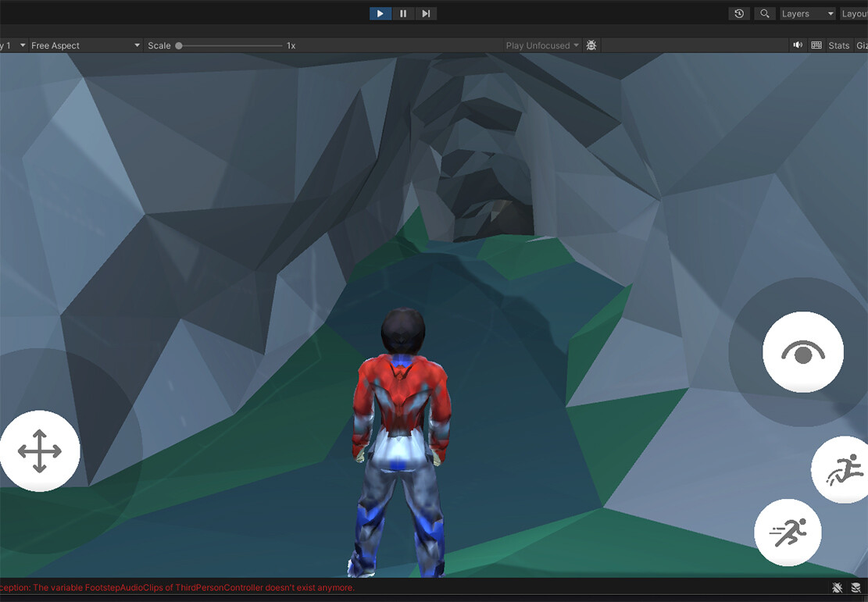The image size is (868, 602).
Task: Open the Layers visibility dropdown
Action: (808, 13)
